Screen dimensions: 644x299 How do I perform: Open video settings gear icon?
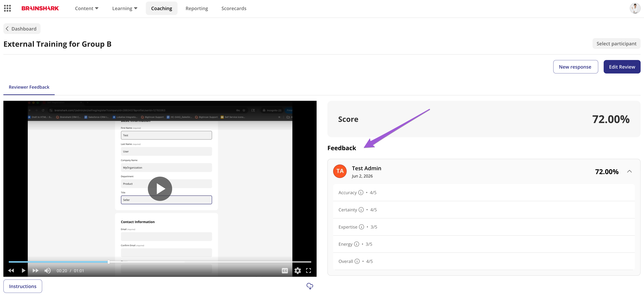click(x=298, y=271)
